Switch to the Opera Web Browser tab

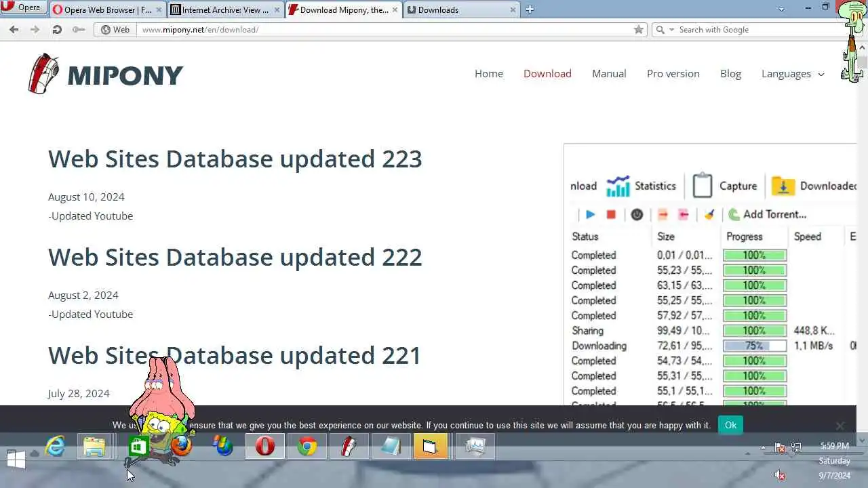click(x=108, y=9)
